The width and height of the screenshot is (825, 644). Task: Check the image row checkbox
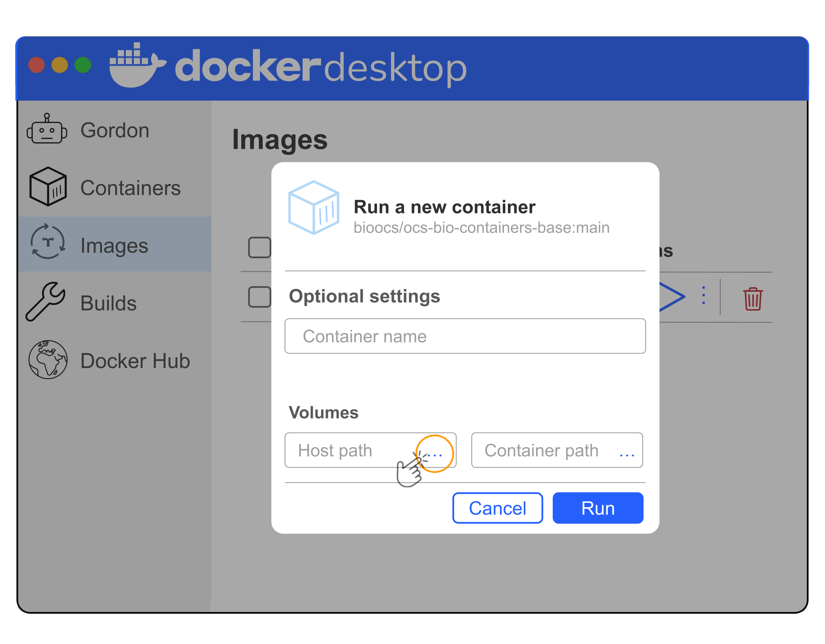pos(259,297)
